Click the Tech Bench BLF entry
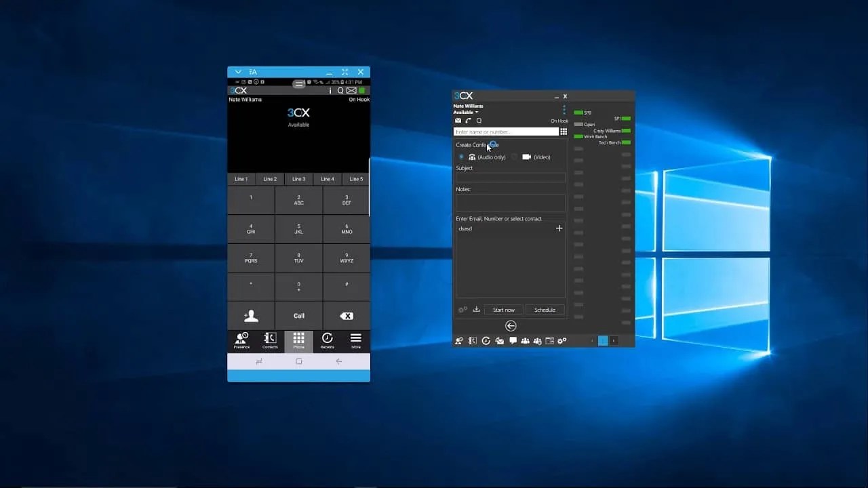This screenshot has width=868, height=488. click(615, 142)
